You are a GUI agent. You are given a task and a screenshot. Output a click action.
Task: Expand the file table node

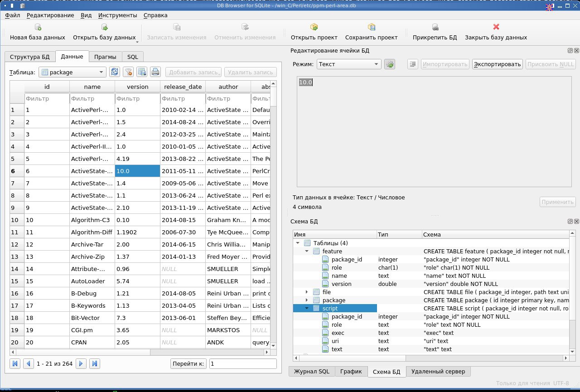(307, 292)
